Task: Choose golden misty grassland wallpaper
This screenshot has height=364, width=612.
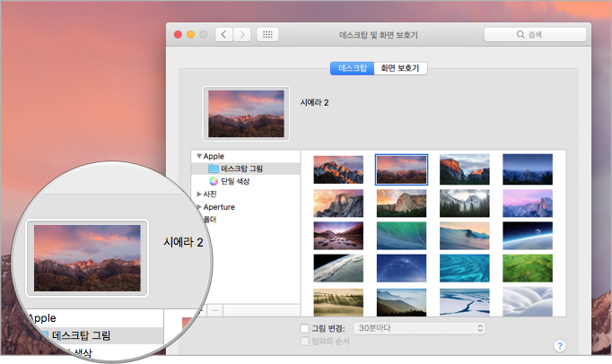Action: pos(338,302)
